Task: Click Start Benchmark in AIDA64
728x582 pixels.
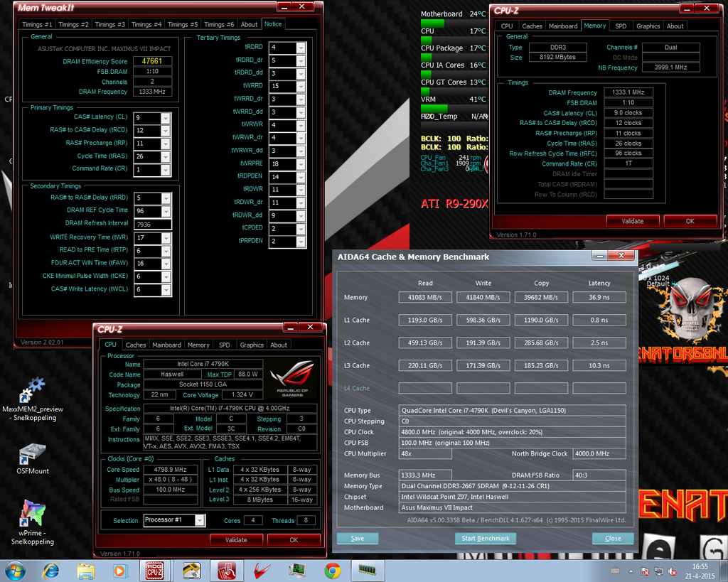Action: pyautogui.click(x=485, y=539)
